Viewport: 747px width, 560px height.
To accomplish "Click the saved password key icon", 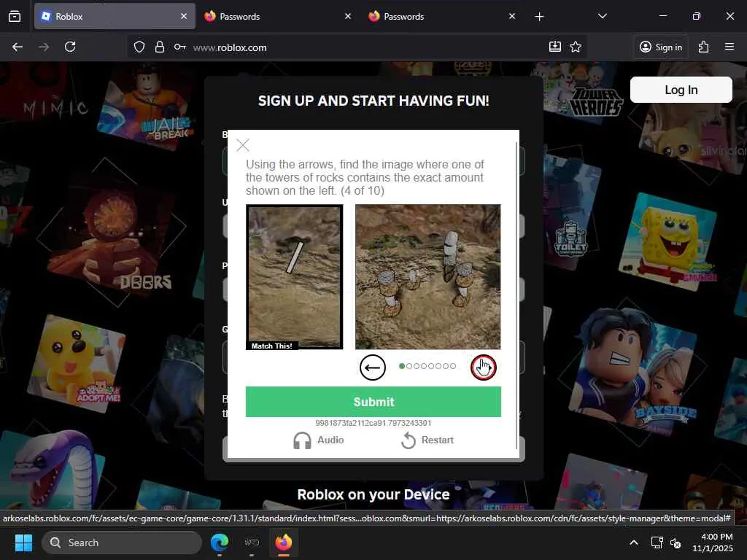I will pyautogui.click(x=179, y=47).
